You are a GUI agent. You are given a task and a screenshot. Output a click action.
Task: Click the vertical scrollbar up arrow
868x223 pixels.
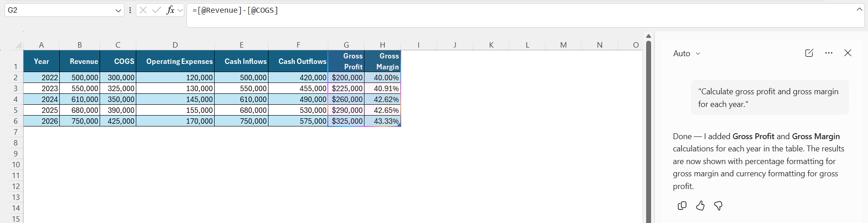(x=648, y=36)
